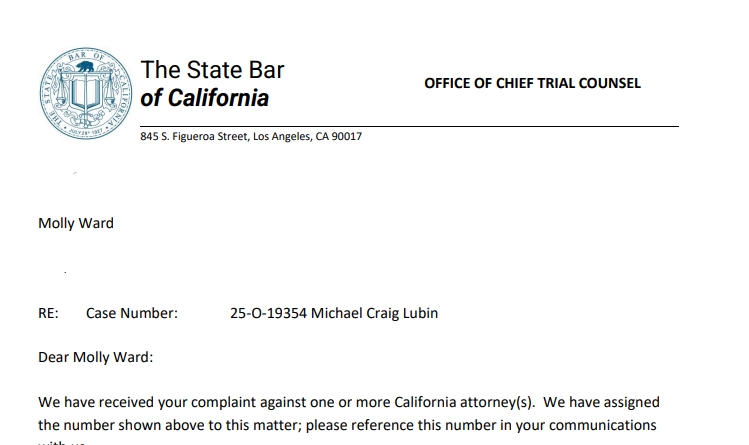Click case number 25-O-19354
The image size is (749, 445).
pyautogui.click(x=268, y=313)
